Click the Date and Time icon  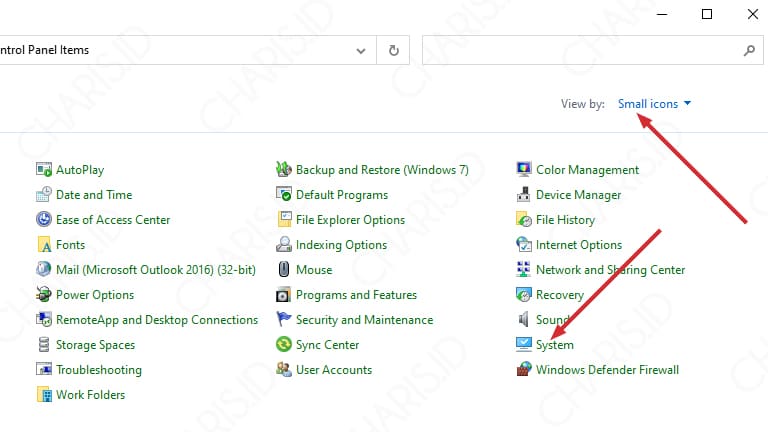tap(44, 195)
